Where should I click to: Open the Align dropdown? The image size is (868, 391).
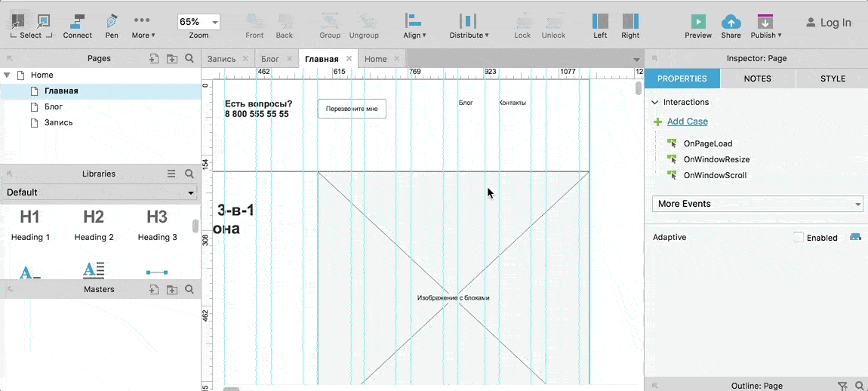(x=414, y=26)
